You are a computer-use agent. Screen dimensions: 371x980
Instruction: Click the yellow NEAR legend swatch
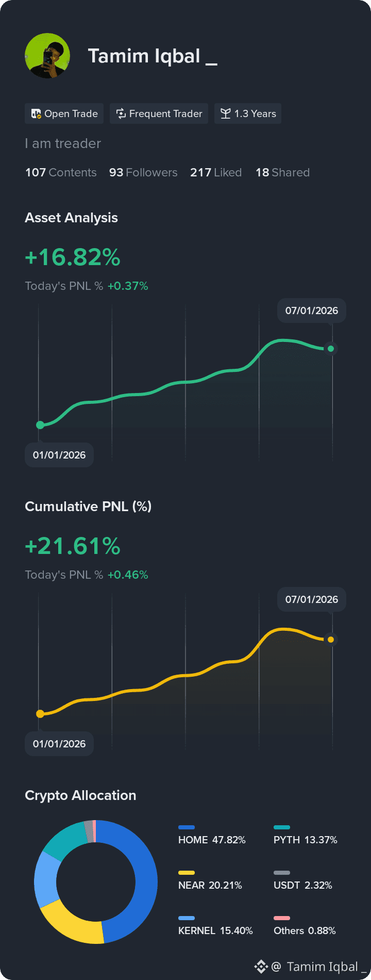(187, 873)
